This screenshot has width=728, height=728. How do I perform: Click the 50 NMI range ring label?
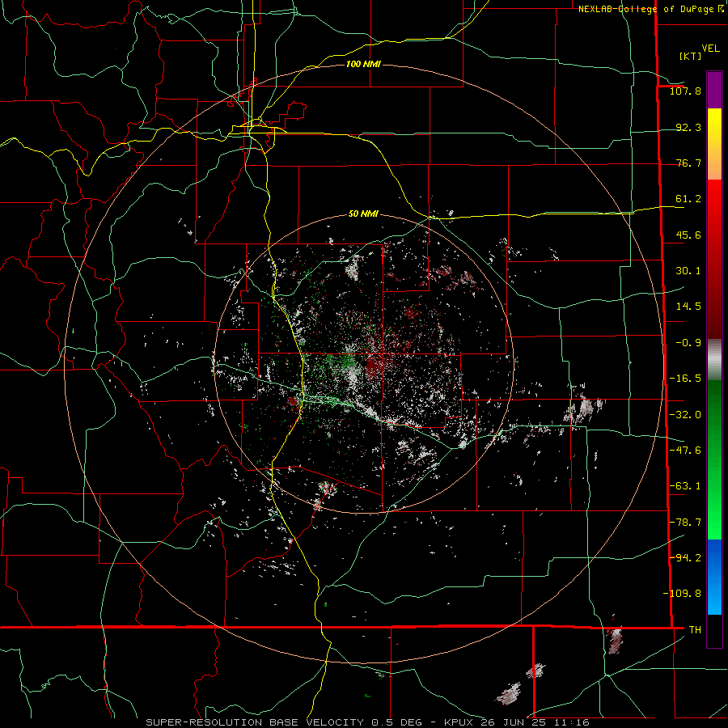363,214
